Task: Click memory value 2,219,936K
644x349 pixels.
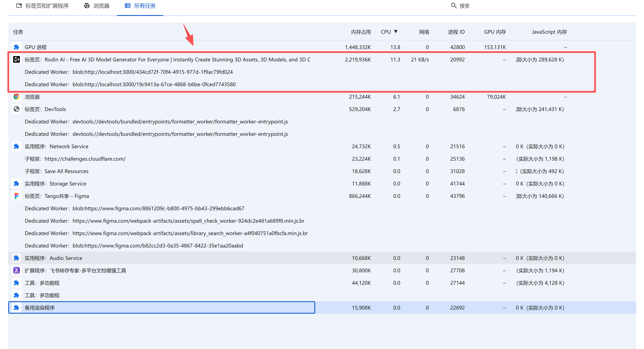Action: (358, 60)
